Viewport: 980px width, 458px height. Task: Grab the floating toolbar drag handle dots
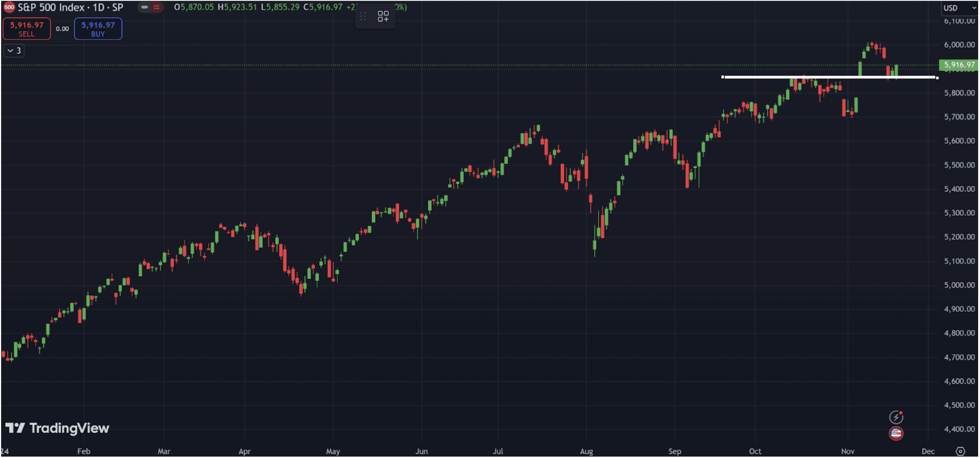click(x=363, y=16)
